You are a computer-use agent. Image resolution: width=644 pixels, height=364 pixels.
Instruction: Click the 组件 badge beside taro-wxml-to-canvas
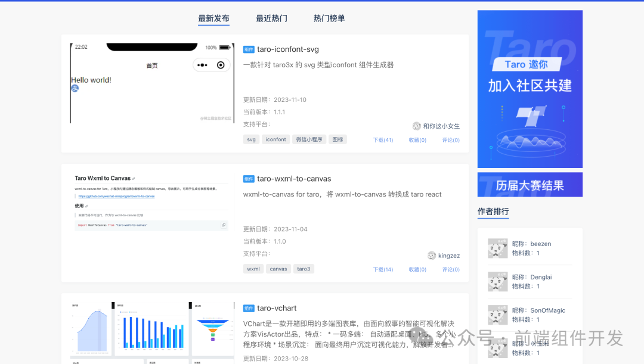(x=249, y=179)
